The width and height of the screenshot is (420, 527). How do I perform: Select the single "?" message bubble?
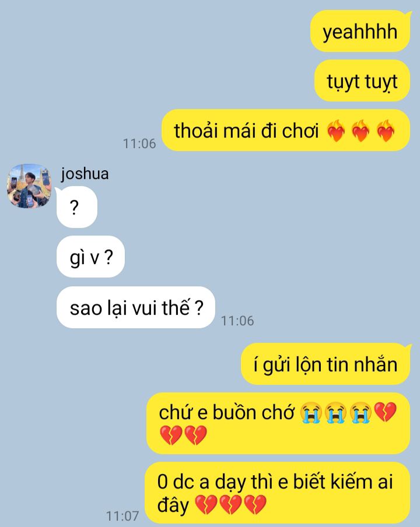(x=76, y=207)
